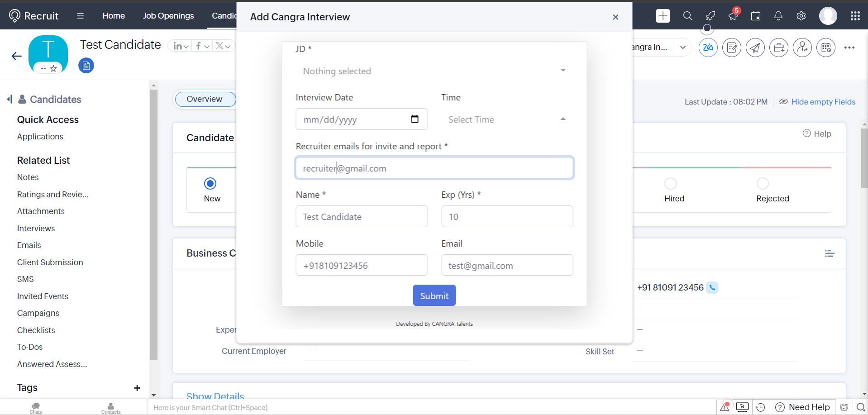Open Attachments in Related List

coord(41,211)
